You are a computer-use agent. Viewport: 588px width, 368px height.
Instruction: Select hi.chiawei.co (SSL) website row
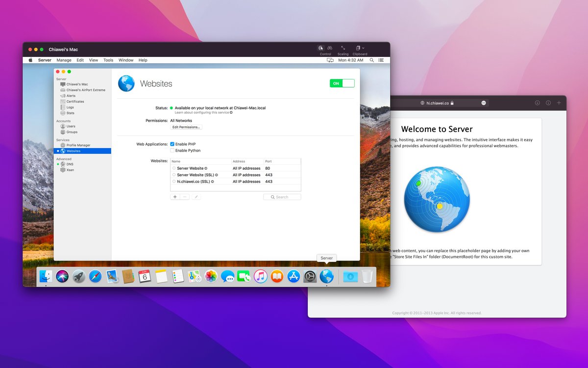(235, 182)
